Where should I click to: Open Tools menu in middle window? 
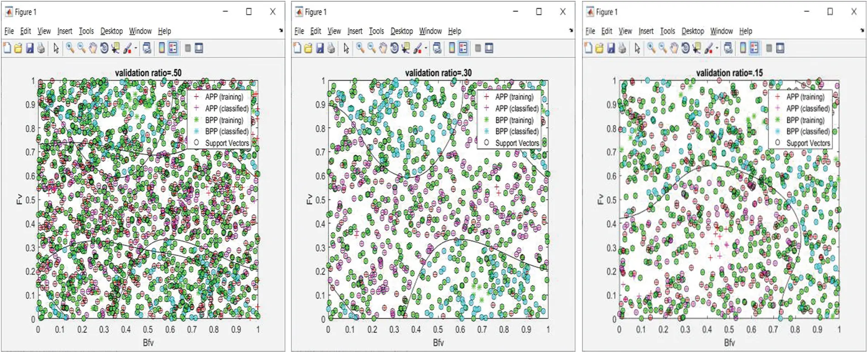(x=376, y=31)
